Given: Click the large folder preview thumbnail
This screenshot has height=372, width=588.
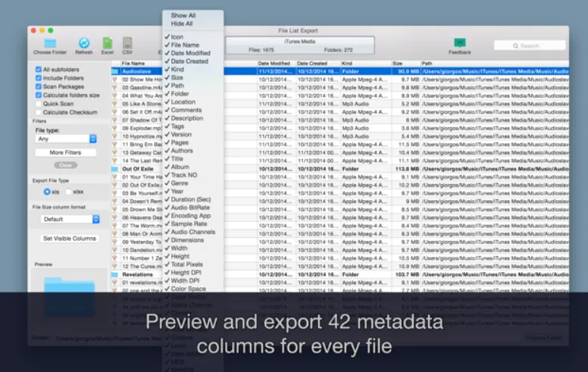Looking at the screenshot, I should [70, 296].
